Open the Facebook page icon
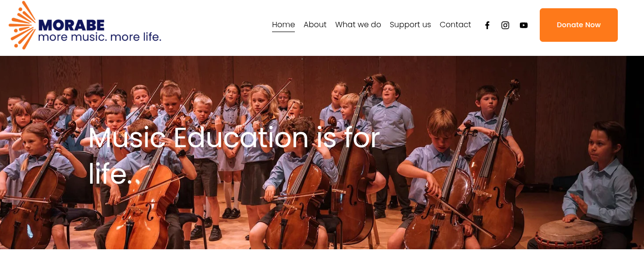 tap(487, 25)
